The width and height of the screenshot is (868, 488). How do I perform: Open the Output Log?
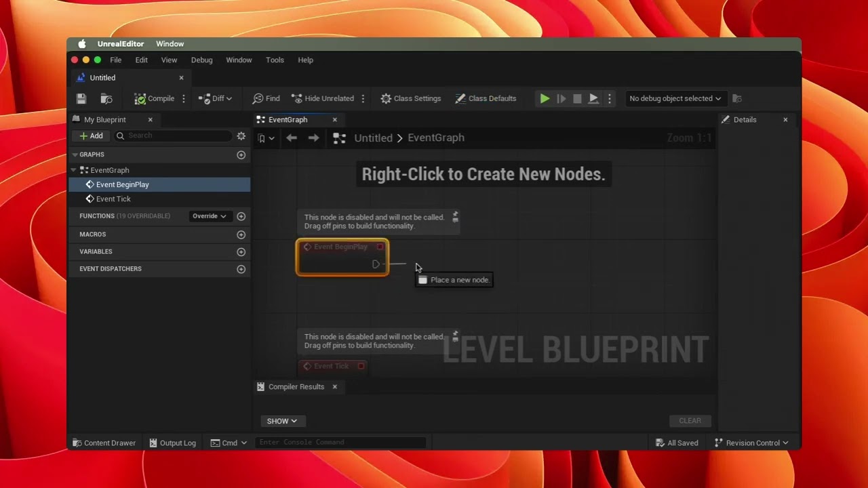172,443
